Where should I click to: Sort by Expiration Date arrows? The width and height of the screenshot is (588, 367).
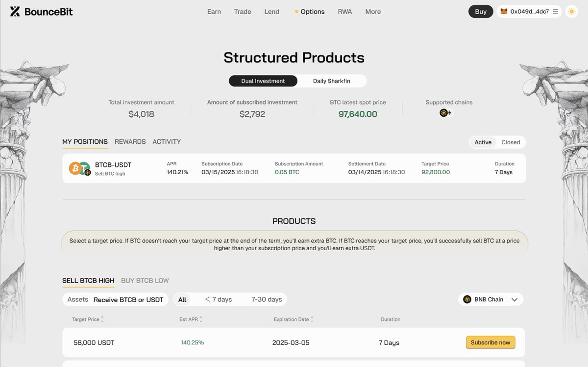(x=312, y=319)
